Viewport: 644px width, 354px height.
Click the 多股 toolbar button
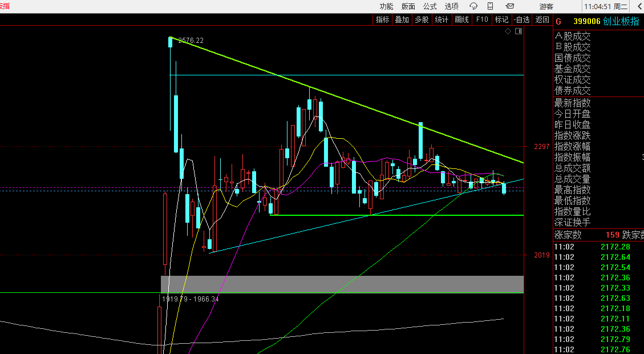[x=422, y=19]
